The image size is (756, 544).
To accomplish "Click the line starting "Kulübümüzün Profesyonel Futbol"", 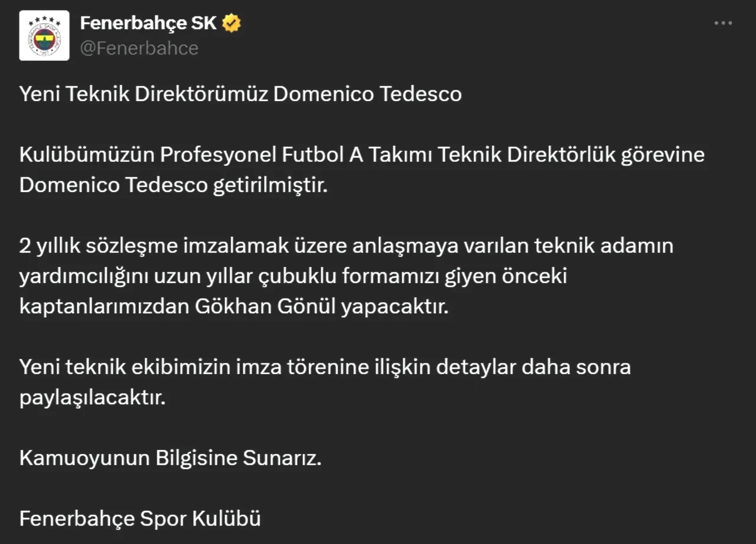I will (x=362, y=155).
